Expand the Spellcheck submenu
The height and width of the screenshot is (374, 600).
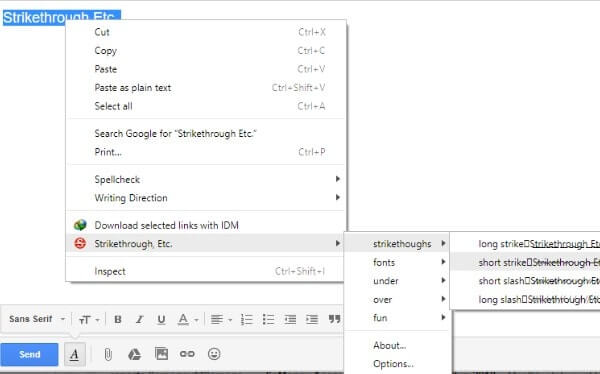[x=206, y=179]
